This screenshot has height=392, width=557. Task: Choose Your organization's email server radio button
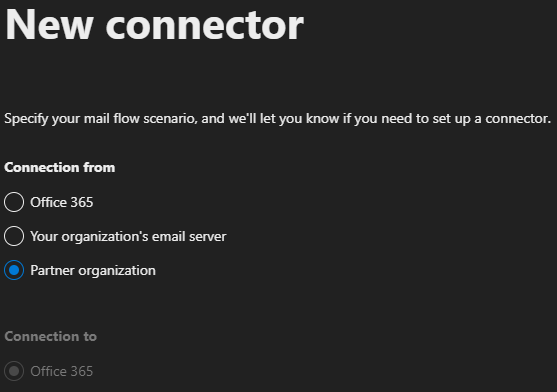coord(14,236)
